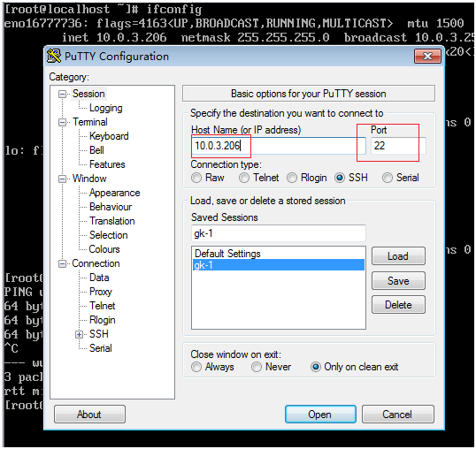The image size is (476, 449).
Task: Open the SSH category in the tree
Action: pyautogui.click(x=99, y=334)
